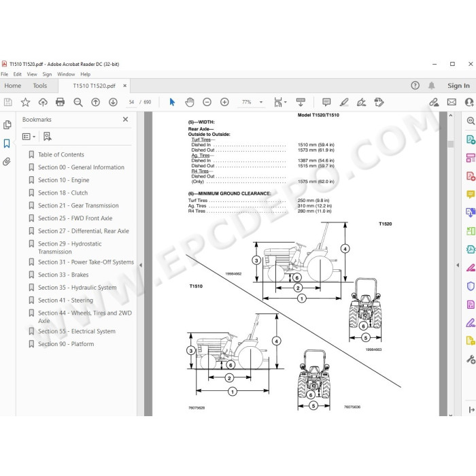476x476 pixels.
Task: Open Section 00 - General Information bookmark
Action: (81, 167)
